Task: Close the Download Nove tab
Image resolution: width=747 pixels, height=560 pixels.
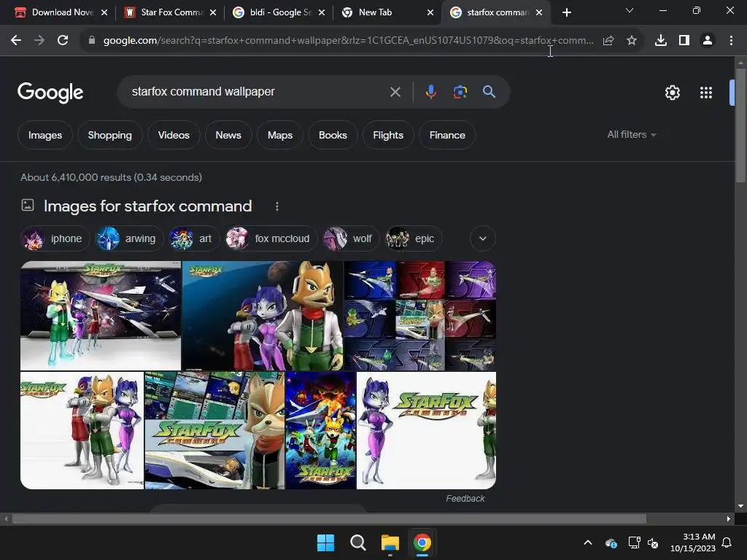Action: [x=104, y=12]
